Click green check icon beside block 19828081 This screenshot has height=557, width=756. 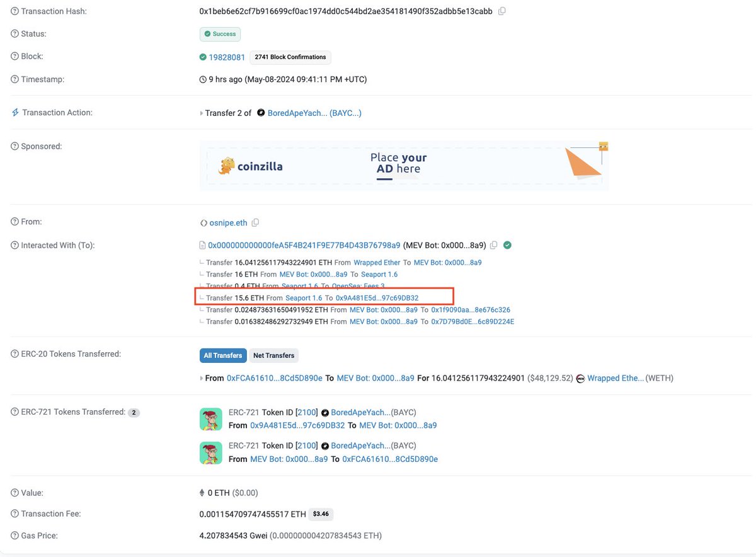pos(203,57)
